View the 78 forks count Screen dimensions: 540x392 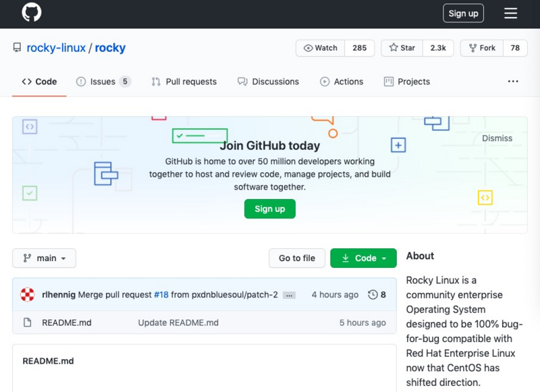pos(515,48)
